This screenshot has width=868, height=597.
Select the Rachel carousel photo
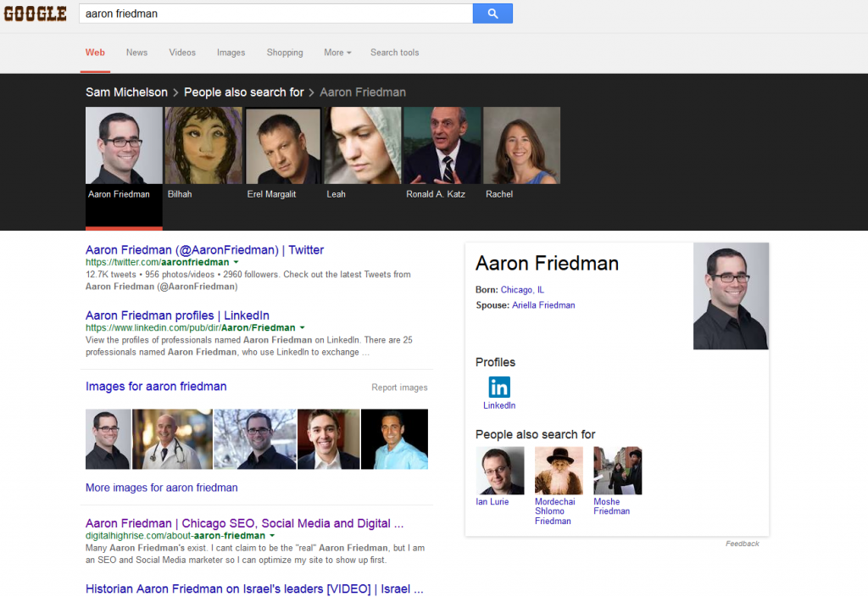[522, 145]
